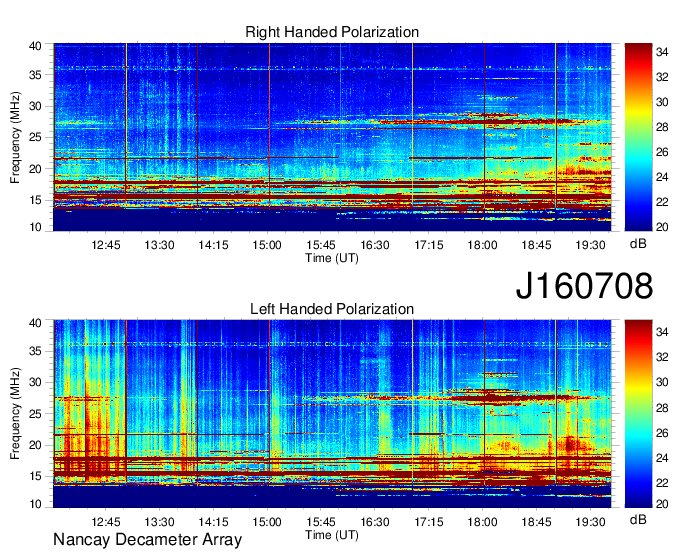
Task: Pick the 16:30 tick under Left Handed plot
Action: click(375, 522)
